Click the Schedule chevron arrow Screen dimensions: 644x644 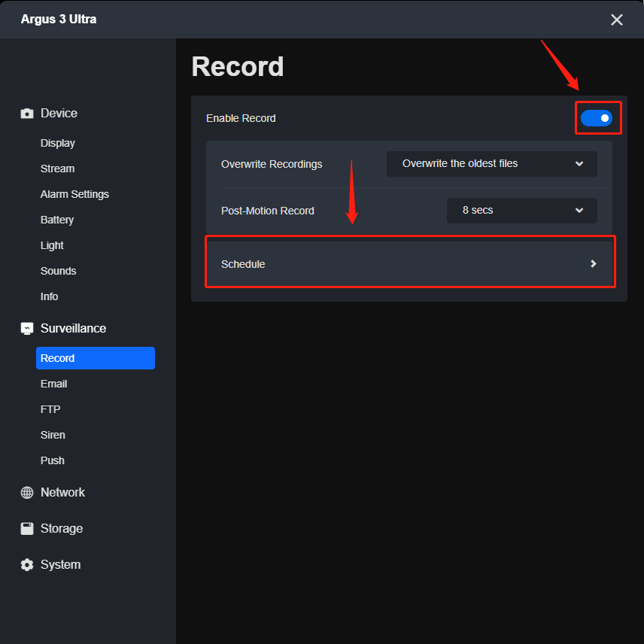[x=593, y=263]
